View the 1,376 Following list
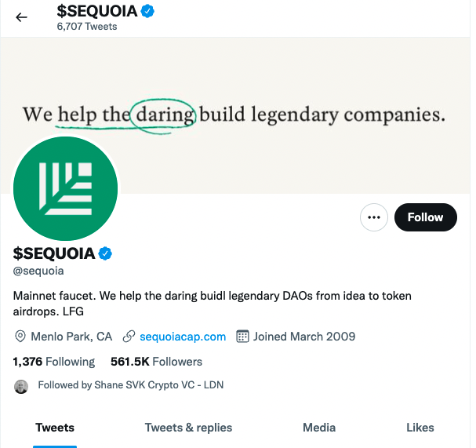This screenshot has width=476, height=448. point(54,362)
